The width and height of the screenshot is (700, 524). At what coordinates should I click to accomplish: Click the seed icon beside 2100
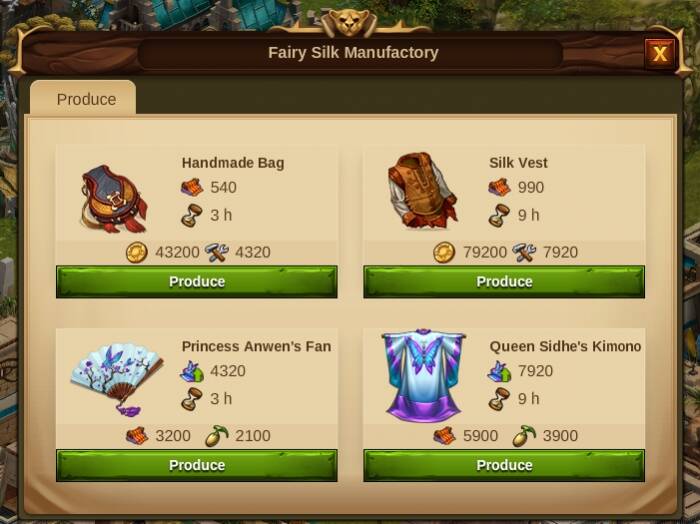(217, 436)
